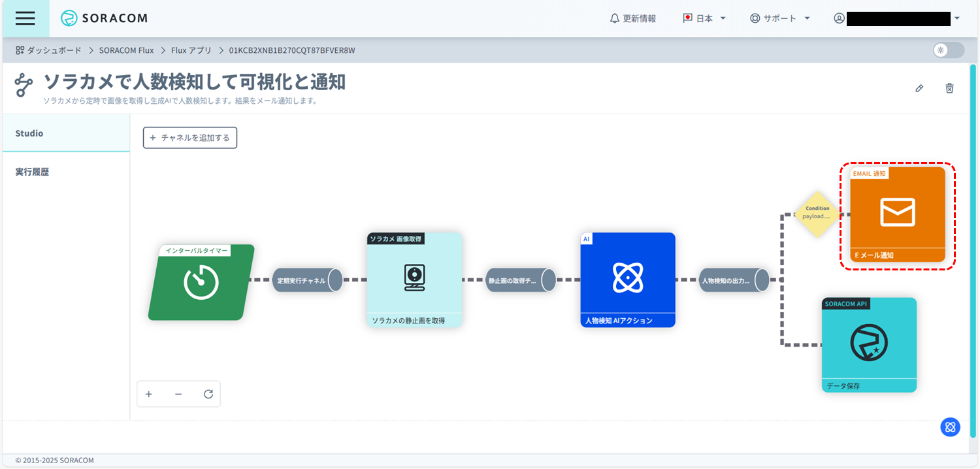
Task: Open the 人物検知の出力... channel
Action: coord(734,280)
